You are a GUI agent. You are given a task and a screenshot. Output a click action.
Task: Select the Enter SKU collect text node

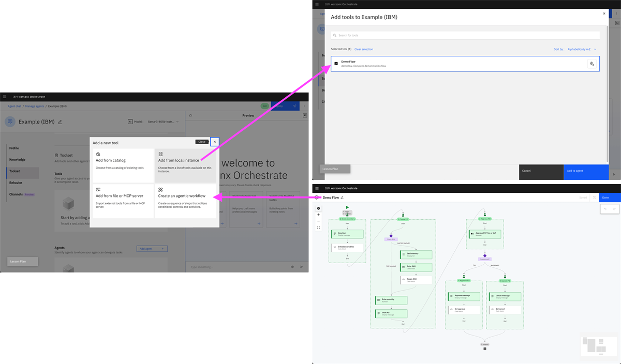click(416, 267)
